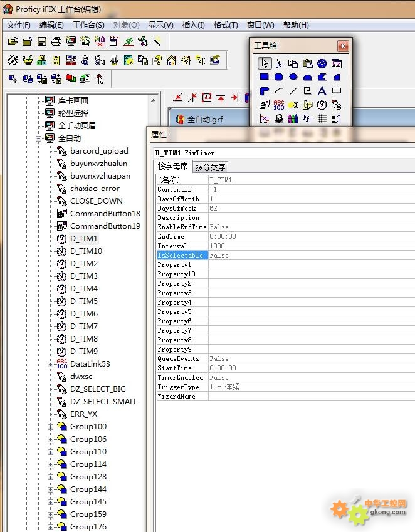The image size is (415, 532).
Task: Open the 插入(I) menu
Action: coord(193,25)
